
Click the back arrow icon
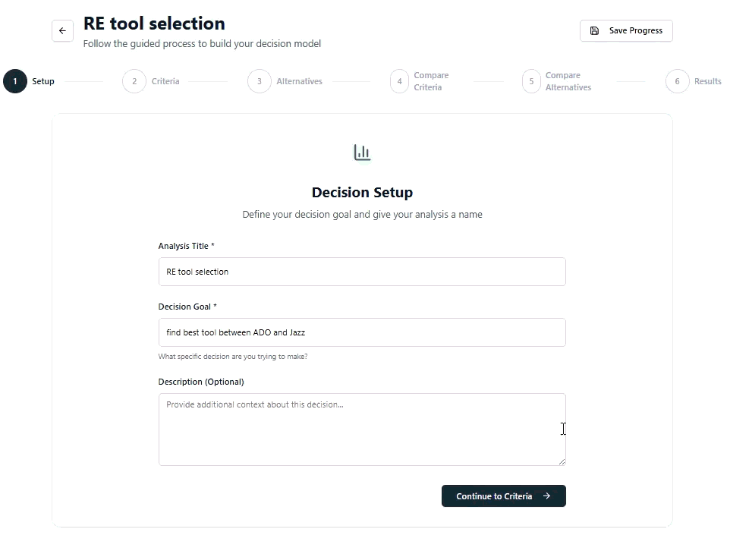click(x=62, y=30)
